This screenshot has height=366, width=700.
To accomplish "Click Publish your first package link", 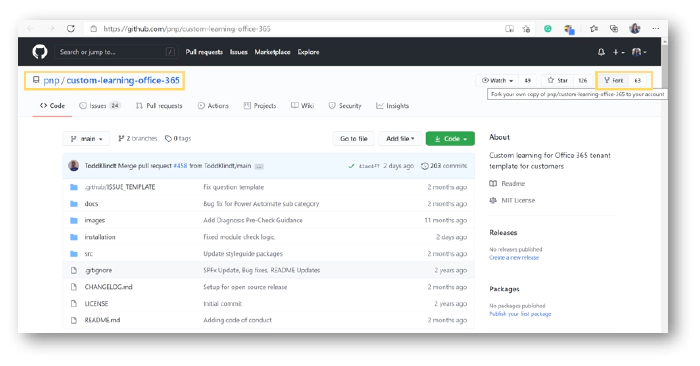I will pos(520,314).
